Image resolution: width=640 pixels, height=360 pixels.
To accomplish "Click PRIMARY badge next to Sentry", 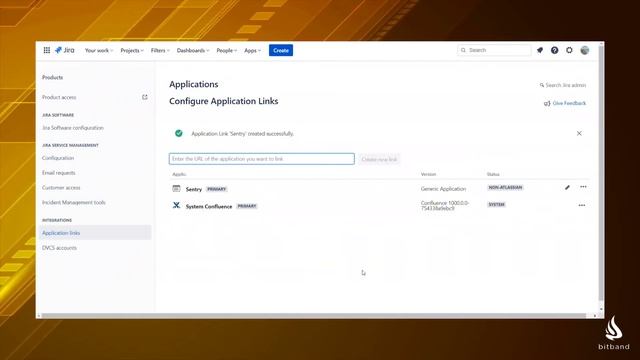I will [x=216, y=189].
